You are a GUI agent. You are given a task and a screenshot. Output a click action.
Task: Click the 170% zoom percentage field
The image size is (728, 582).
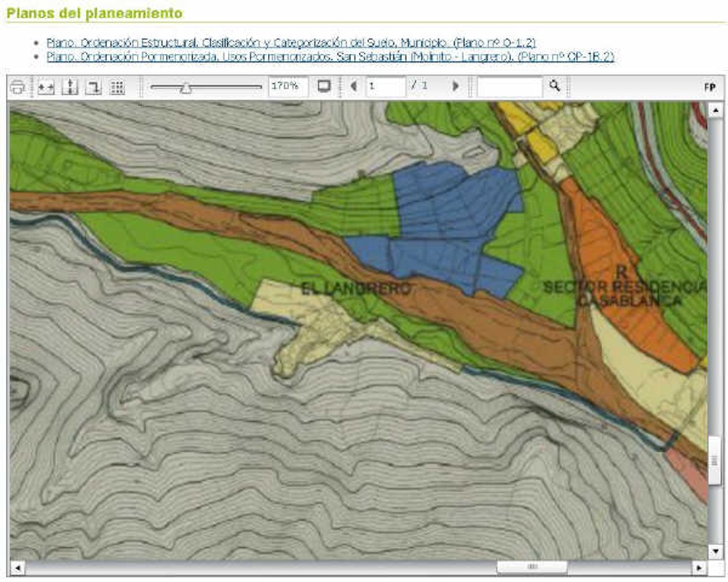click(x=288, y=87)
